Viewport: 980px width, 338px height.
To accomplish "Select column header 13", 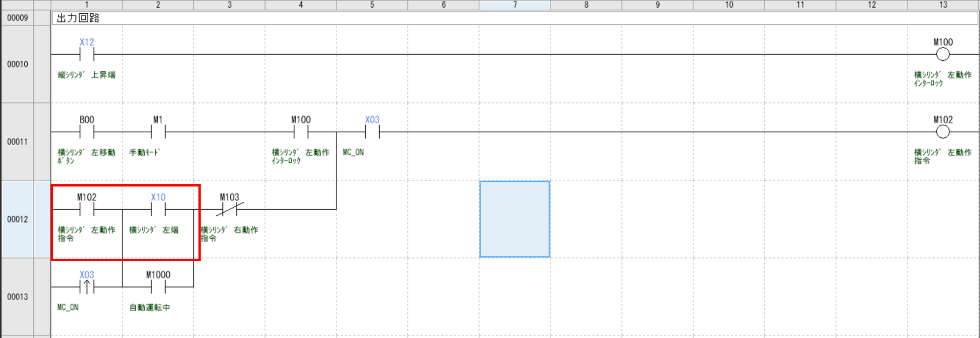I will [942, 5].
